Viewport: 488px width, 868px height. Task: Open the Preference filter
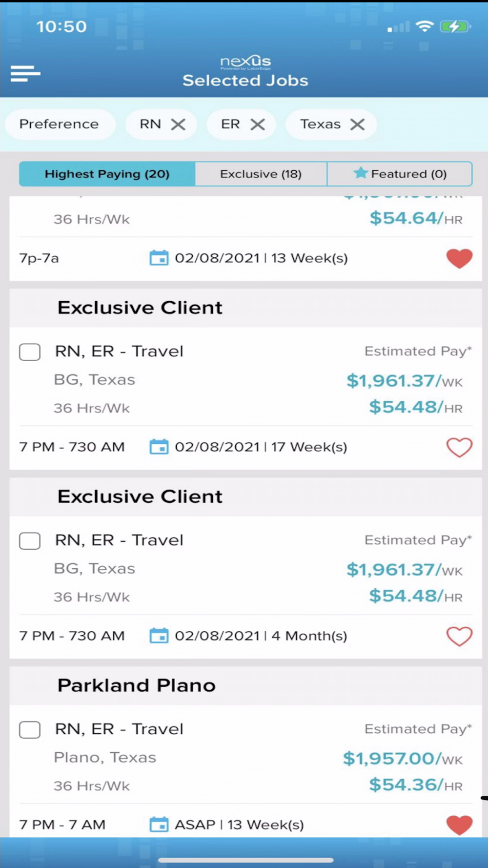[x=59, y=124]
